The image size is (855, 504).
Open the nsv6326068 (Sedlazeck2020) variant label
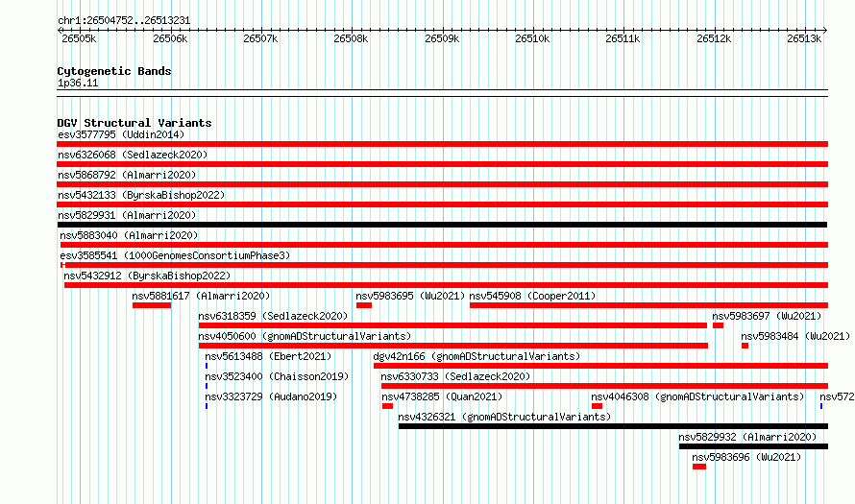[x=133, y=155]
